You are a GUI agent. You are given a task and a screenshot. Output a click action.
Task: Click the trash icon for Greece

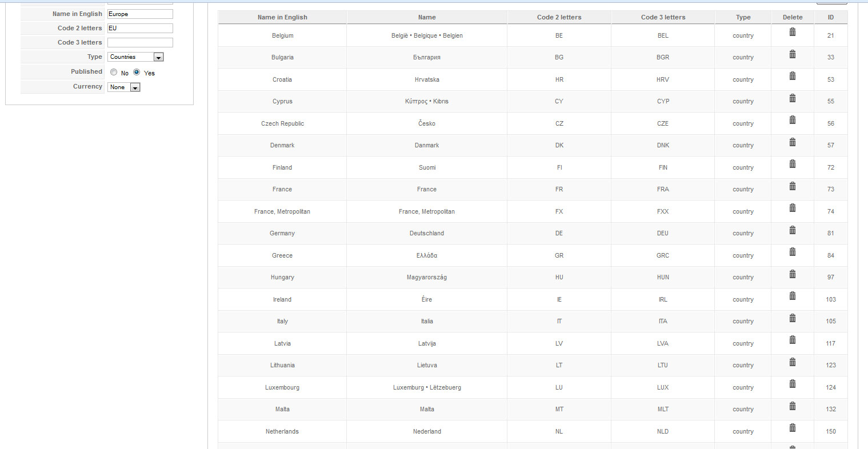793,252
